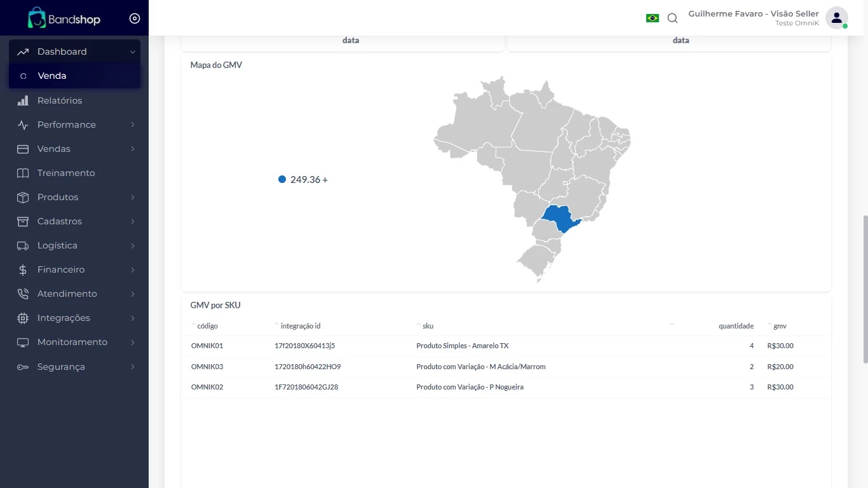Collapse the Dashboard menu chevron
Image resolution: width=868 pixels, height=488 pixels.
tap(132, 52)
